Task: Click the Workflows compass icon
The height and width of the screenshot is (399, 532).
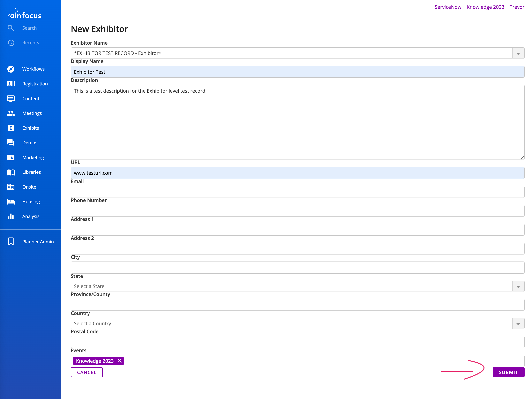Action: 11,69
